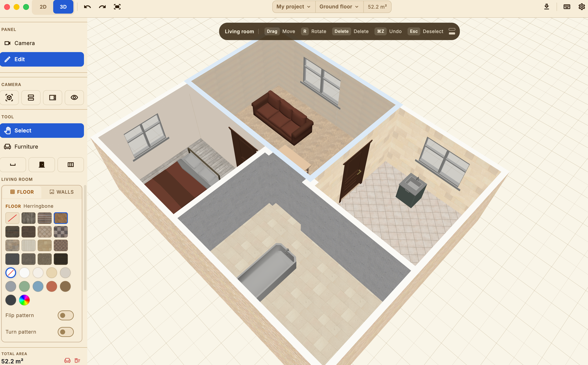Select the Edit panel
Image resolution: width=588 pixels, height=365 pixels.
(x=42, y=59)
